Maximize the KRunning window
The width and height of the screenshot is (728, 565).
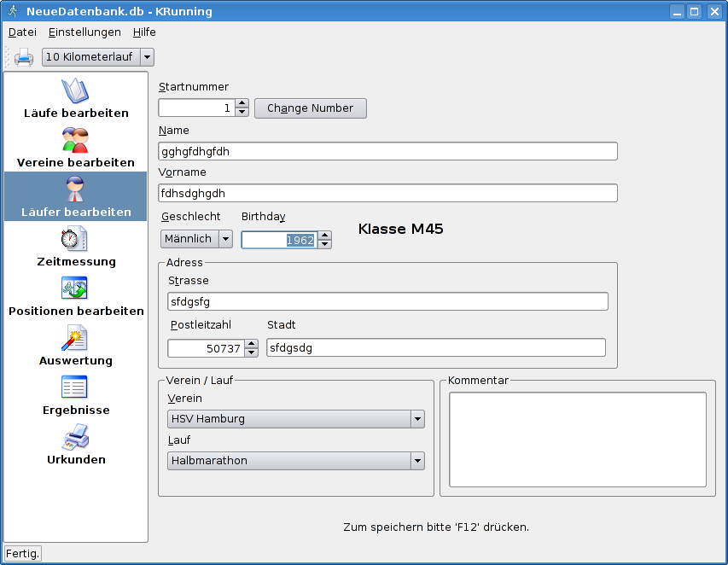coord(695,12)
